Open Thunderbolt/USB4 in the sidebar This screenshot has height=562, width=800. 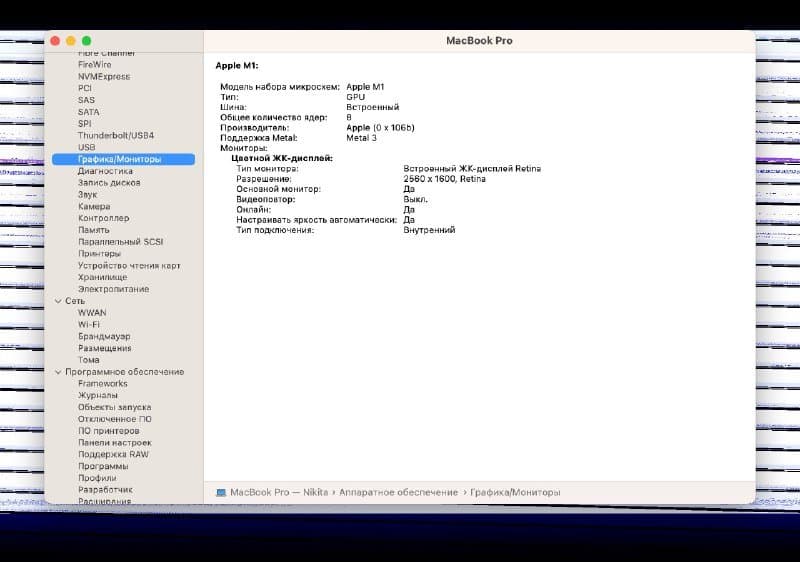click(116, 135)
